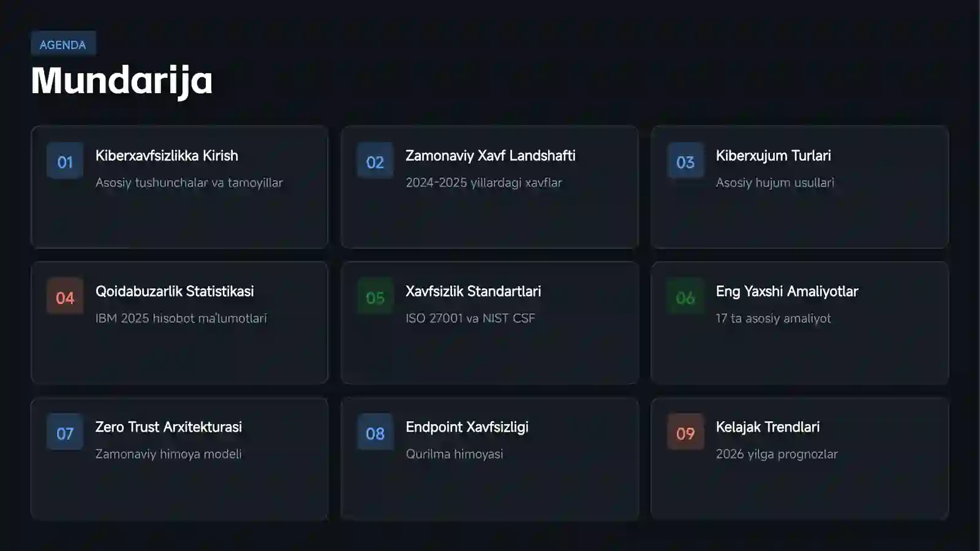Click the AGENDA label tag
This screenshot has width=980, height=551.
[63, 44]
